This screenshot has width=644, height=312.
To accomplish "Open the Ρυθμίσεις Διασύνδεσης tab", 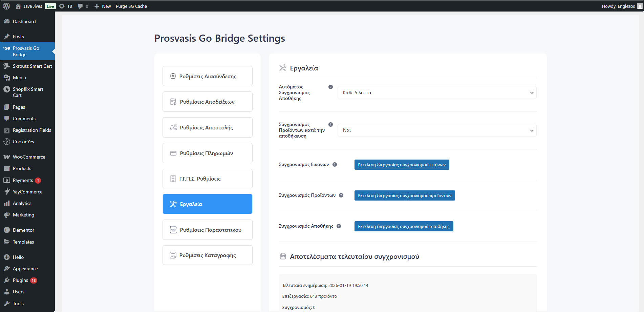I will pyautogui.click(x=207, y=76).
